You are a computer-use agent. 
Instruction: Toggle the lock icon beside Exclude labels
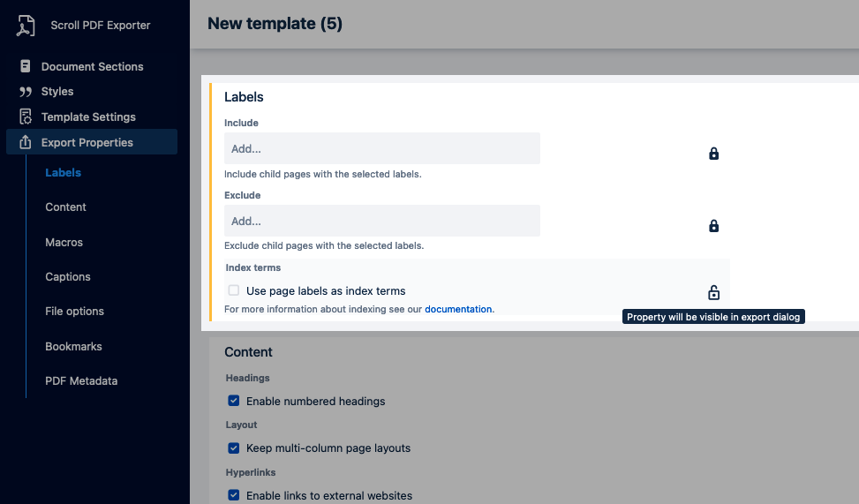click(x=713, y=226)
